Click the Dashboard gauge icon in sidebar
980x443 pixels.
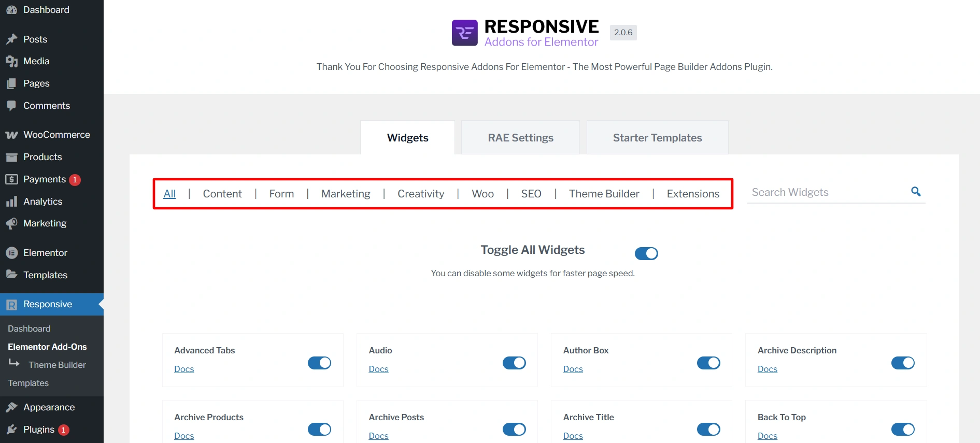11,10
